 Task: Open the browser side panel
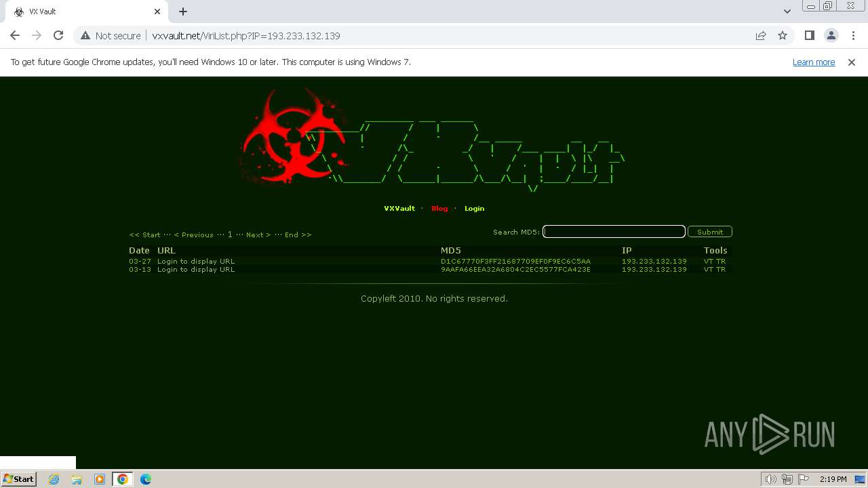point(809,35)
